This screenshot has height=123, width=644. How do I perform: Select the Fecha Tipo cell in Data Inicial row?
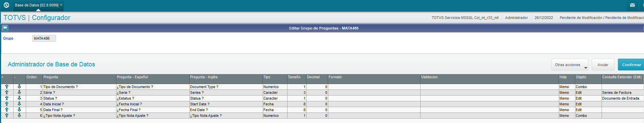(x=275, y=104)
